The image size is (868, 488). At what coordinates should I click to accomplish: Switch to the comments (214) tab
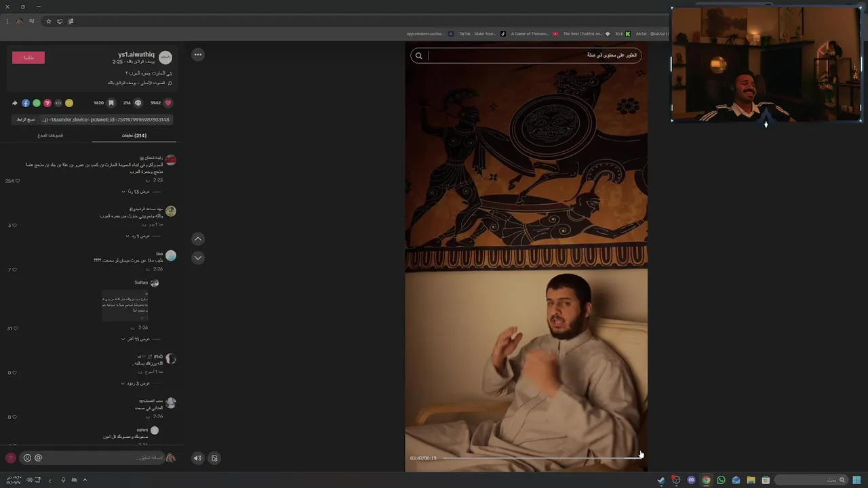tap(134, 136)
